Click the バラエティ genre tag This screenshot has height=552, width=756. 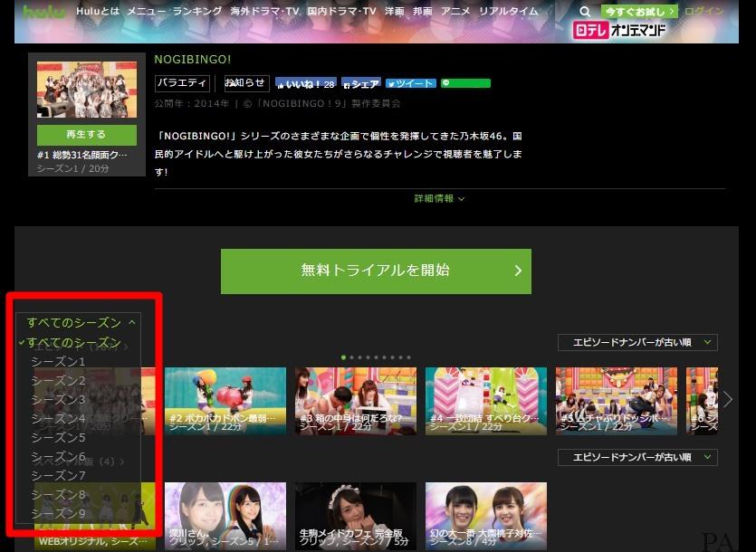(x=182, y=83)
